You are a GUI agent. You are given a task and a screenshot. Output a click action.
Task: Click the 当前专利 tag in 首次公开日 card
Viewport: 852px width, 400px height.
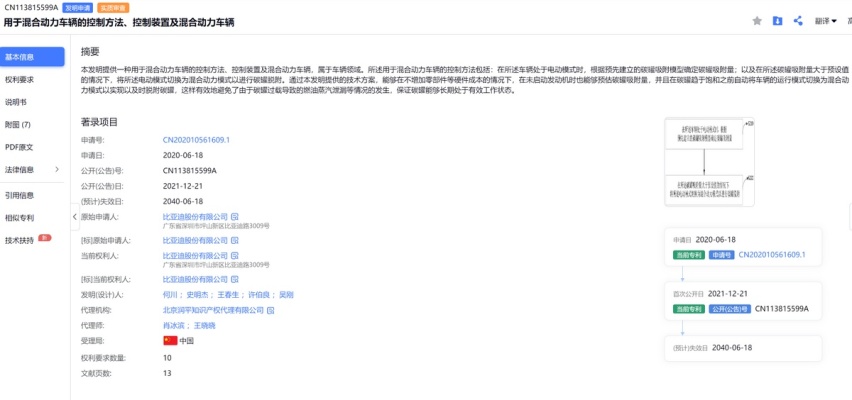coord(688,309)
